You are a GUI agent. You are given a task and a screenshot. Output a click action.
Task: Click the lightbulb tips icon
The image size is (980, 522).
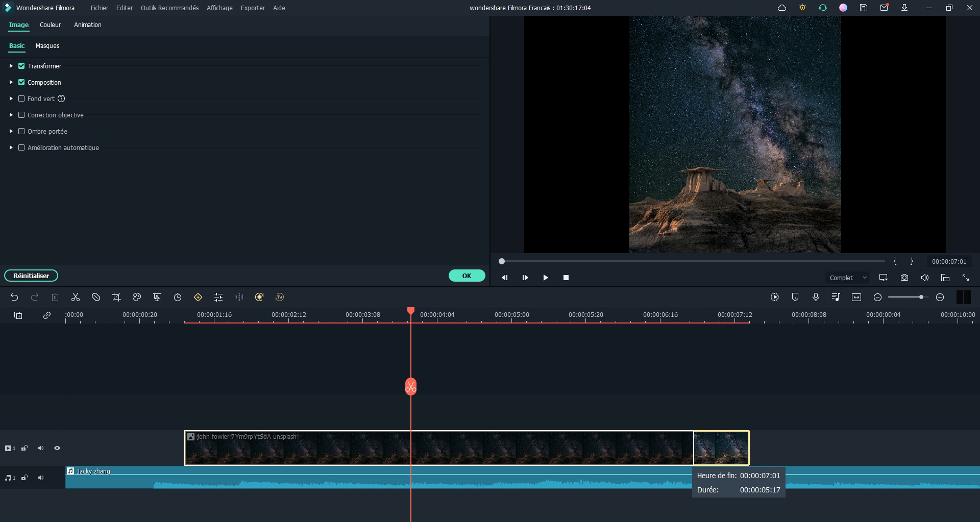coord(802,8)
